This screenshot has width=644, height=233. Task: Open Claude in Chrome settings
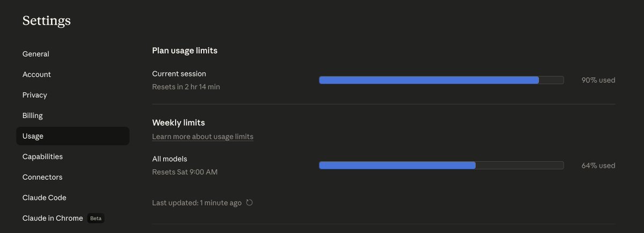tap(53, 218)
